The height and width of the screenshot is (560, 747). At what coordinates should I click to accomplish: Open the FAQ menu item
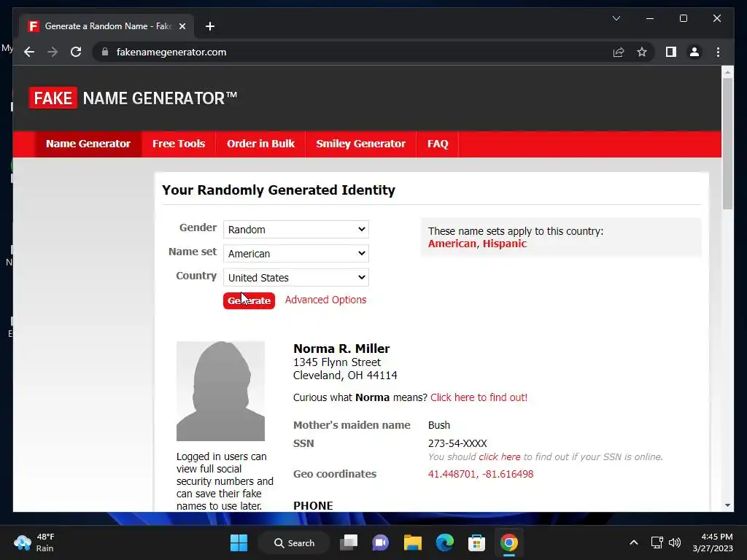coord(438,144)
